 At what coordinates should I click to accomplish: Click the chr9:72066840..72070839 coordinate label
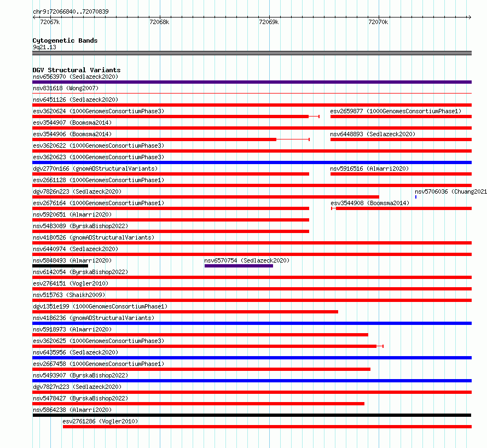(x=71, y=12)
